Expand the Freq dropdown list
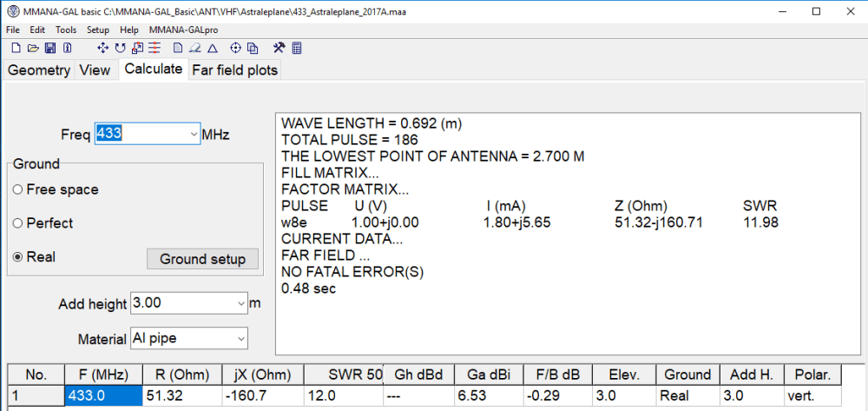 tap(193, 134)
